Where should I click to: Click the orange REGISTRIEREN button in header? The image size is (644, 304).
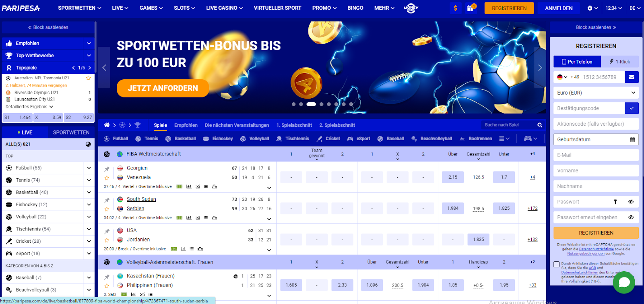[x=509, y=8]
